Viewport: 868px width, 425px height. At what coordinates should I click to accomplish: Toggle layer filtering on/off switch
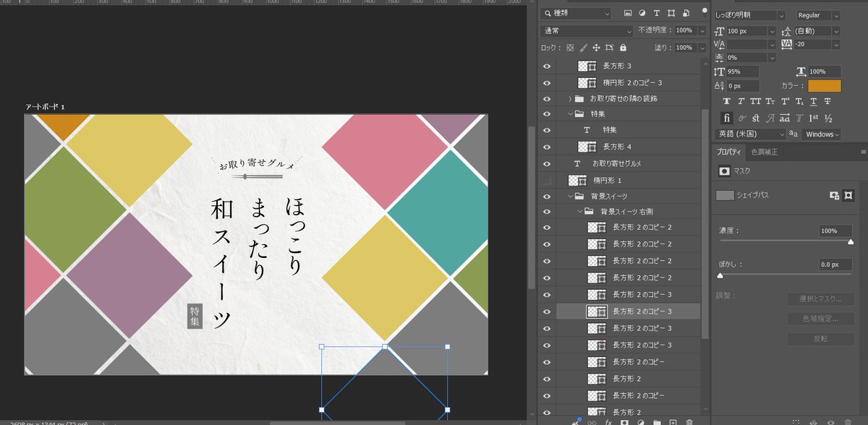pyautogui.click(x=705, y=12)
